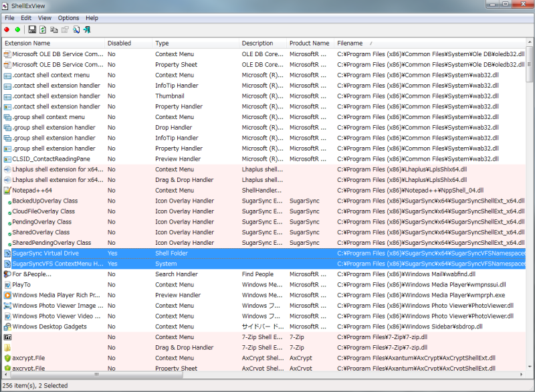Click the Search Handler type cell

coord(177,274)
